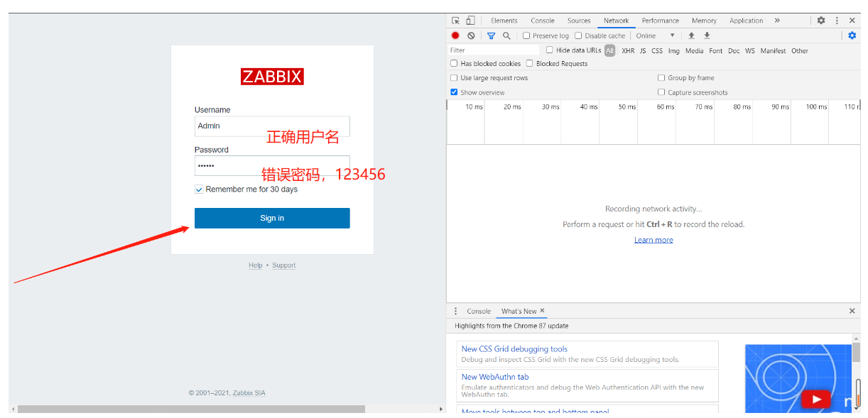Screen dimensions: 868x418
Task: Click the ZABBIX logo
Action: pyautogui.click(x=272, y=77)
